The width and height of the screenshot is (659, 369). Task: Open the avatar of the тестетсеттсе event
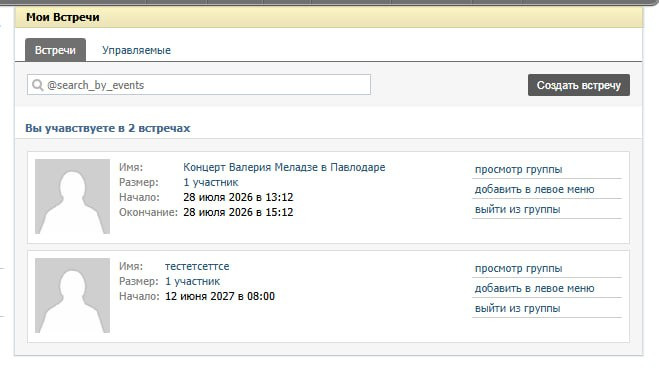coord(72,295)
